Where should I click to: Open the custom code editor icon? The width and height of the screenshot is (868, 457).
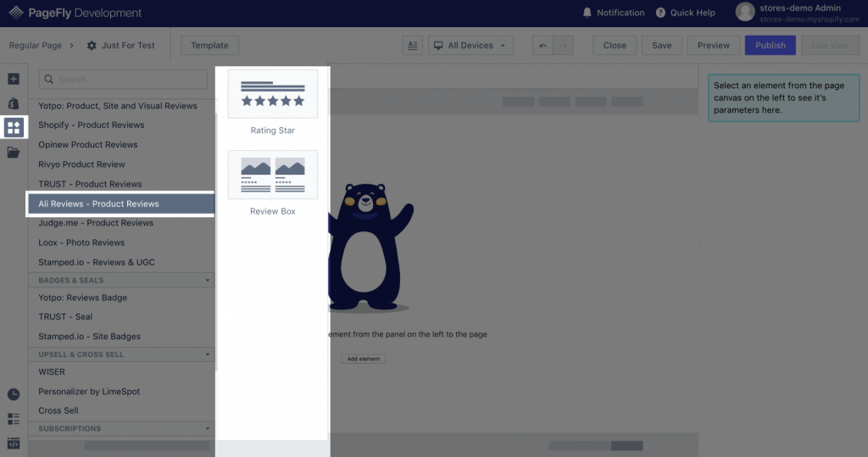pos(14,443)
